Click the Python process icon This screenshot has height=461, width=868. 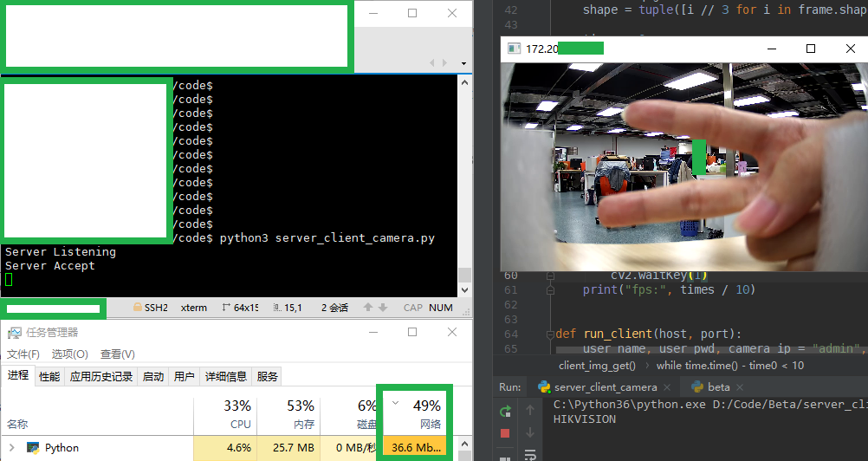[33, 448]
